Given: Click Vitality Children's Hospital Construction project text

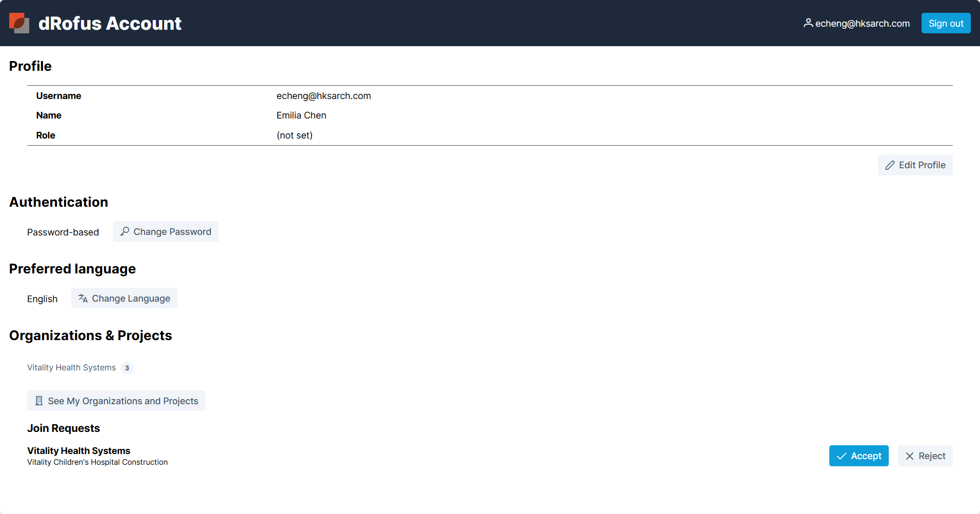Looking at the screenshot, I should click(97, 462).
